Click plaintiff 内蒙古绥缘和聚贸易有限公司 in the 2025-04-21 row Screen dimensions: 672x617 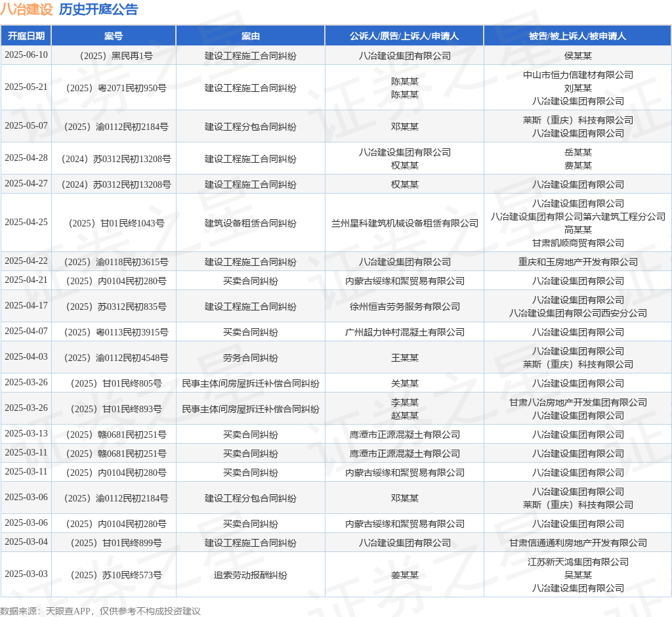click(404, 281)
